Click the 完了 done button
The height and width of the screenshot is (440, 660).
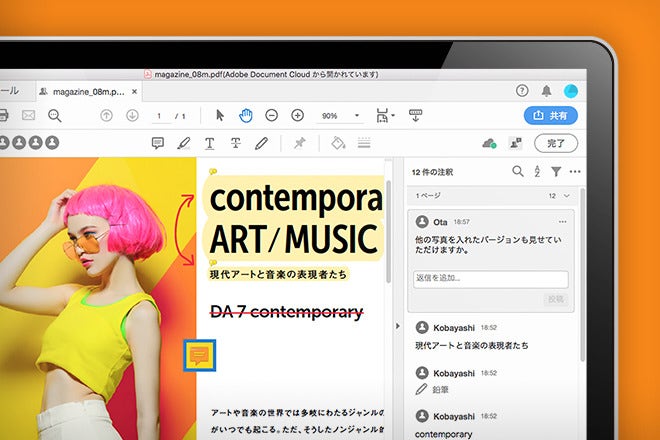point(556,143)
